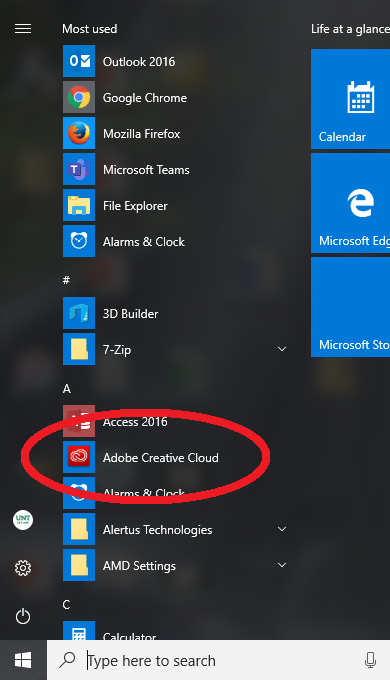The width and height of the screenshot is (390, 680).
Task: Launch Microsoft Teams icon
Action: click(x=79, y=170)
